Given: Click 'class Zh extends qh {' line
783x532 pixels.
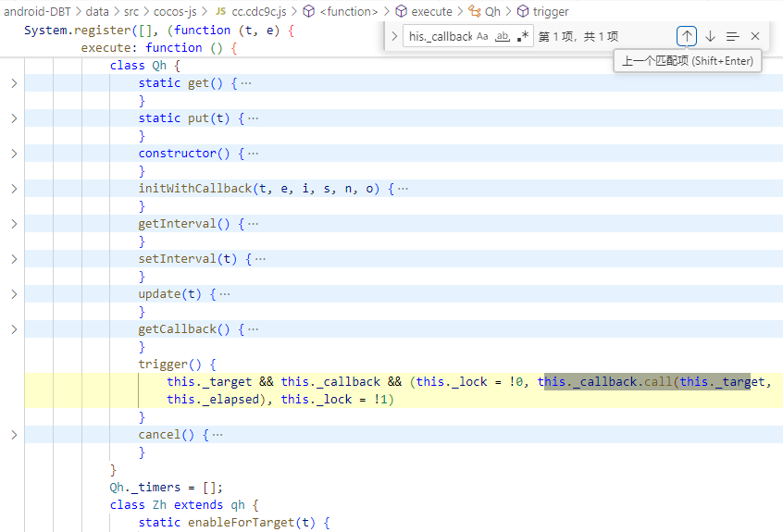Looking at the screenshot, I should tap(184, 505).
